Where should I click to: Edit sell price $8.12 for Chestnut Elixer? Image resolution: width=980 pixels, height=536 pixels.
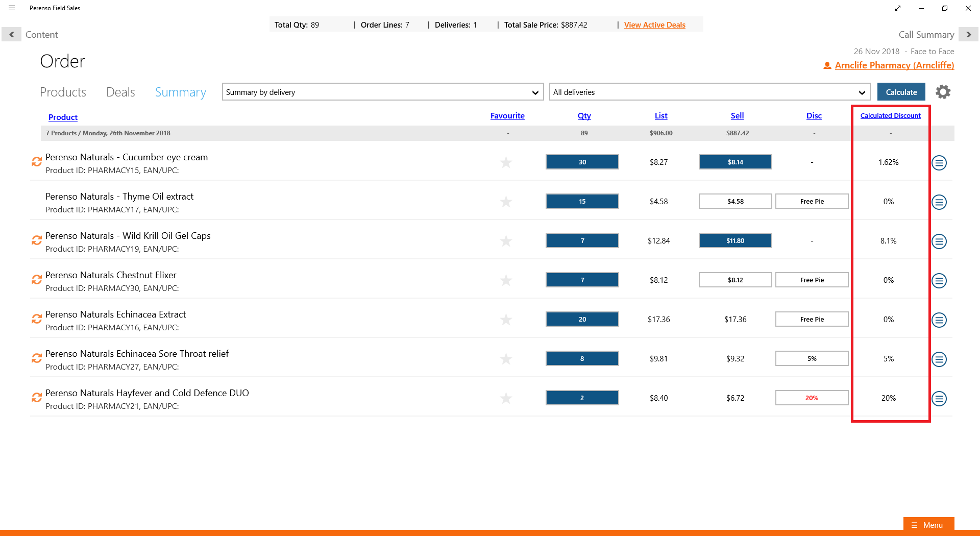(x=735, y=280)
